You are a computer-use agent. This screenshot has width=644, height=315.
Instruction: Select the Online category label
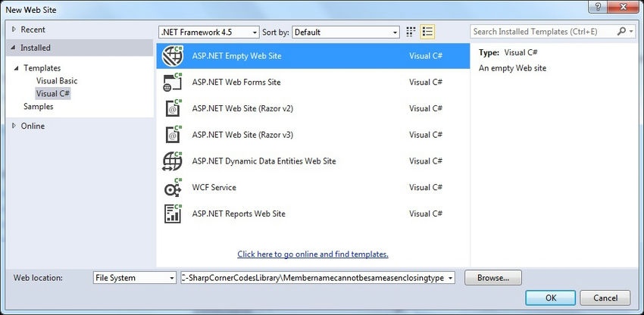33,126
